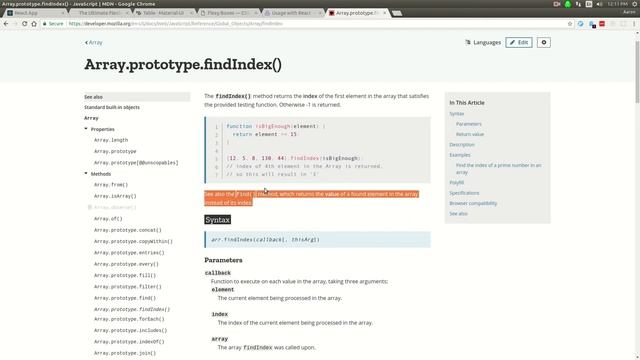Open the page settings gear button
The height and width of the screenshot is (360, 640).
(544, 42)
